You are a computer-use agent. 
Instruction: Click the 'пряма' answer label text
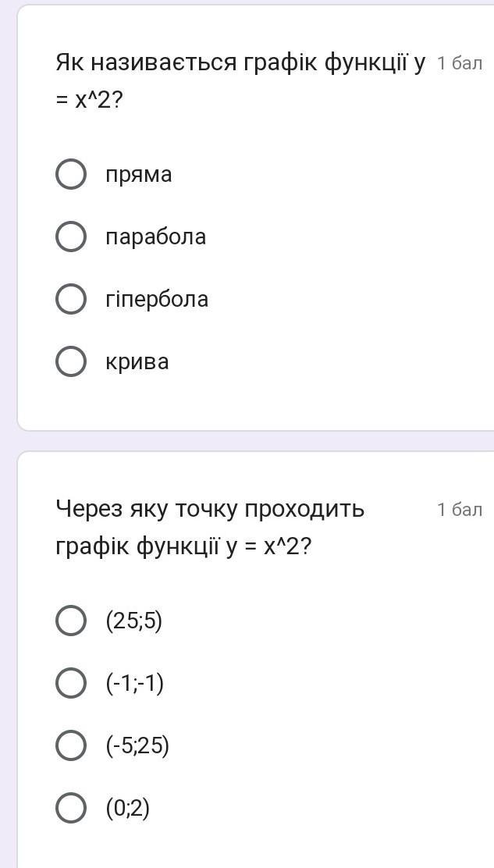click(139, 175)
